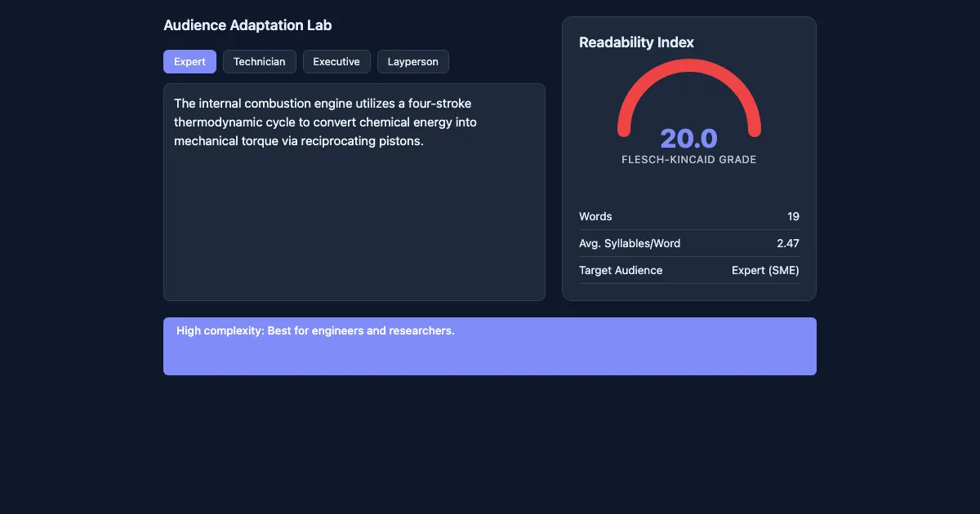Click the Target Audience label

[x=621, y=270]
